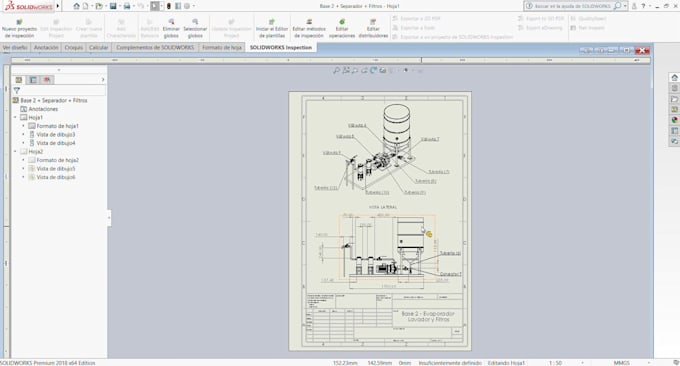Expand Formato de hoja2 node
This screenshot has width=680, height=366.
[x=23, y=160]
